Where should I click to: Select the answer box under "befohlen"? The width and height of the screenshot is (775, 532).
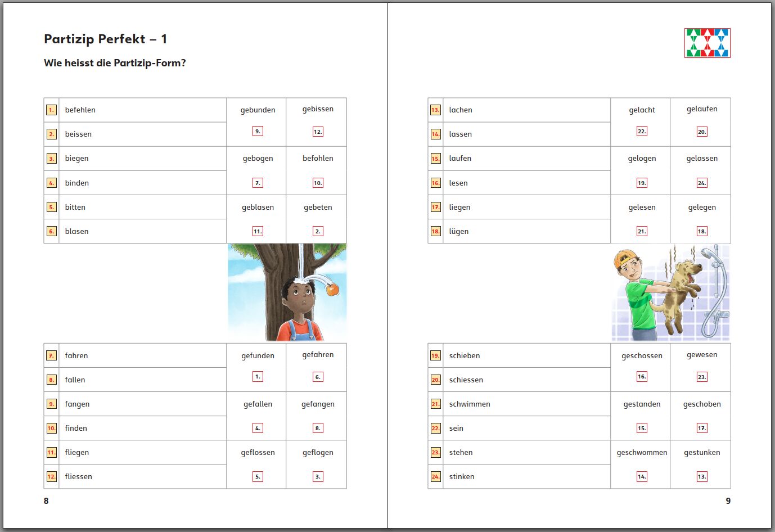click(318, 183)
